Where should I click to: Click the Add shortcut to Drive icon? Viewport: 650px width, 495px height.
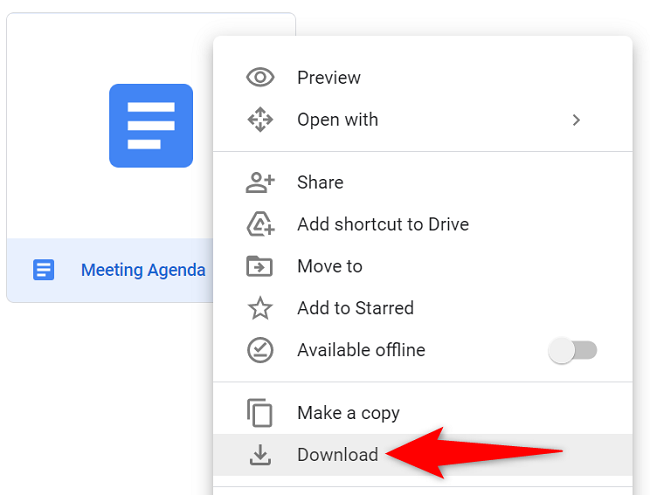[260, 224]
